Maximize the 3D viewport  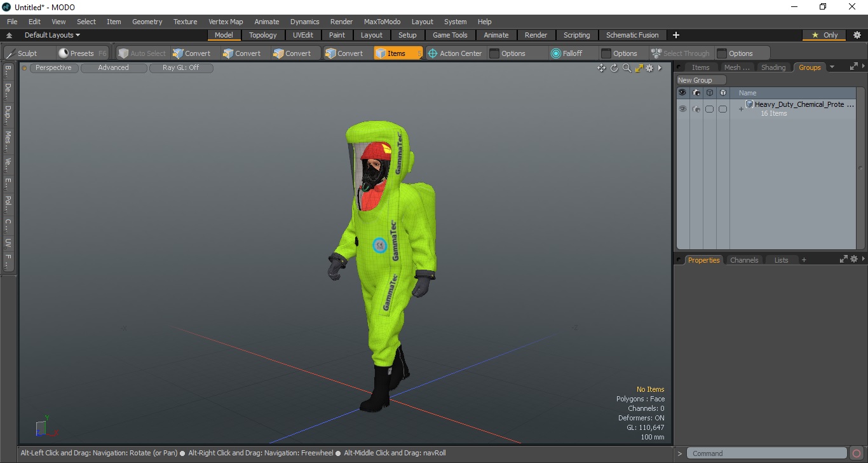639,68
